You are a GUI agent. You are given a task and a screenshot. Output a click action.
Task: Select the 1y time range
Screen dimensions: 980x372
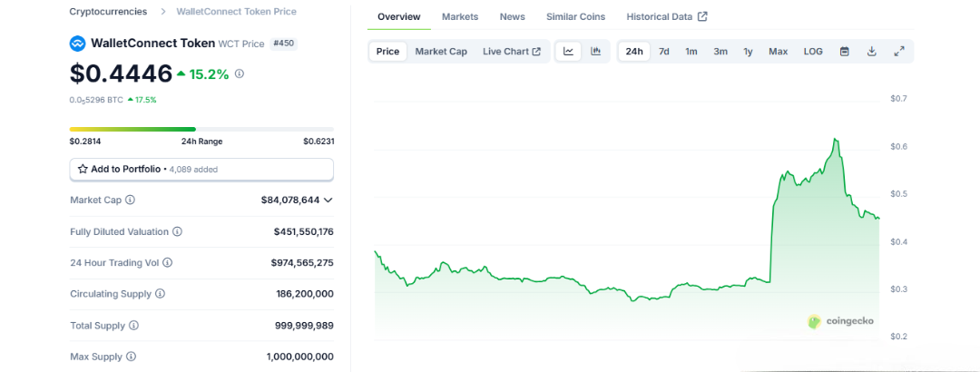coord(748,52)
